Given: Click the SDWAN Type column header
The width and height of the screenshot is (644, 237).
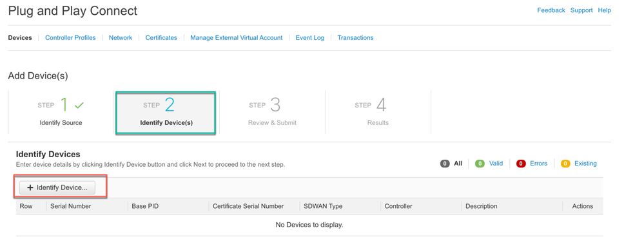Looking at the screenshot, I should (323, 206).
